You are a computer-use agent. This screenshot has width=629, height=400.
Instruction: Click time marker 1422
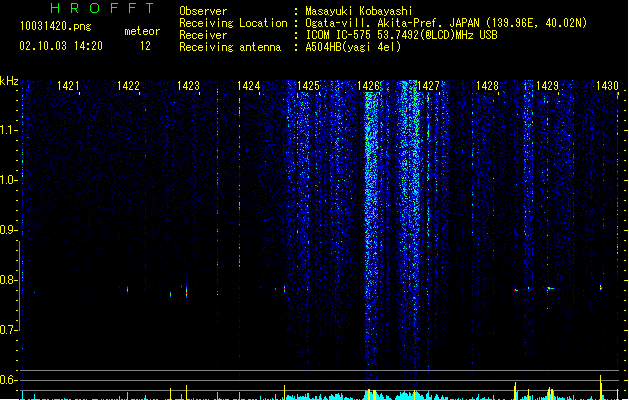coord(128,86)
